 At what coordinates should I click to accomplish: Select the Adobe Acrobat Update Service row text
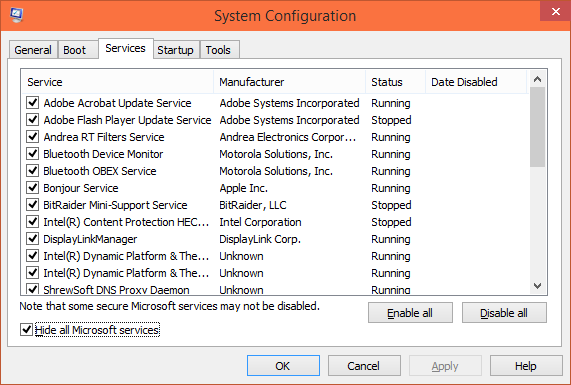(117, 103)
